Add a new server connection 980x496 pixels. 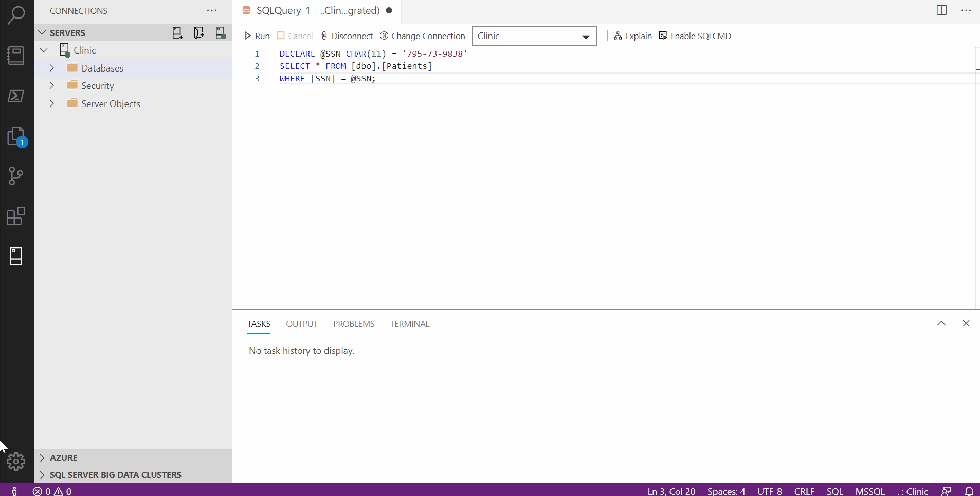coord(177,32)
